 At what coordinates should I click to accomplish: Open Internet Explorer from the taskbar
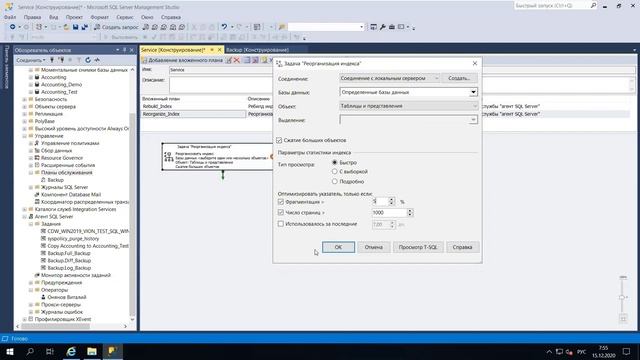point(71,351)
